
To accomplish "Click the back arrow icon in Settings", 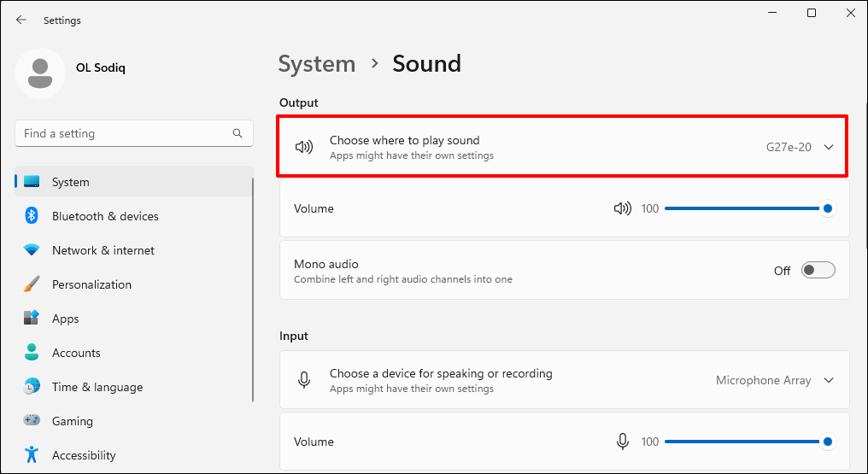I will pyautogui.click(x=21, y=20).
